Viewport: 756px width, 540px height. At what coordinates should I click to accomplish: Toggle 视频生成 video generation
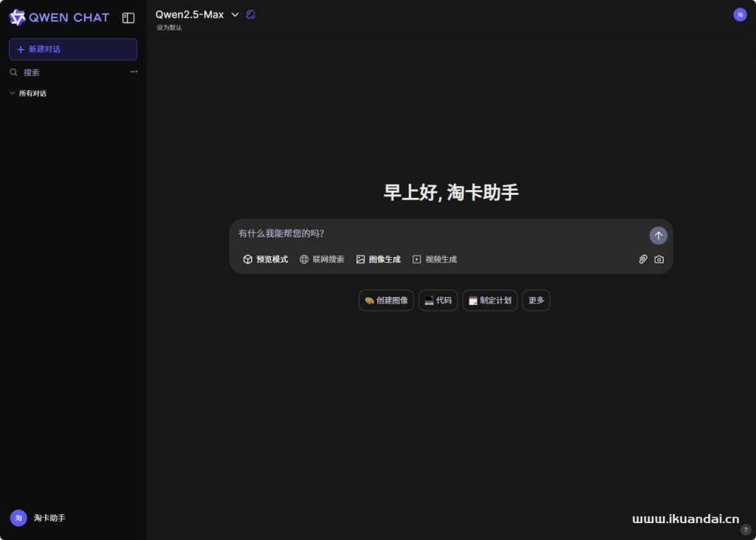pos(435,259)
